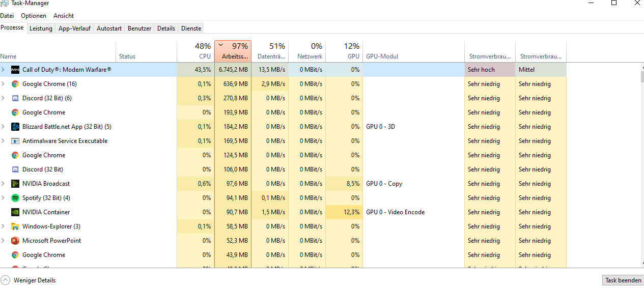
Task: Switch to the Benutzer tab
Action: click(x=139, y=28)
